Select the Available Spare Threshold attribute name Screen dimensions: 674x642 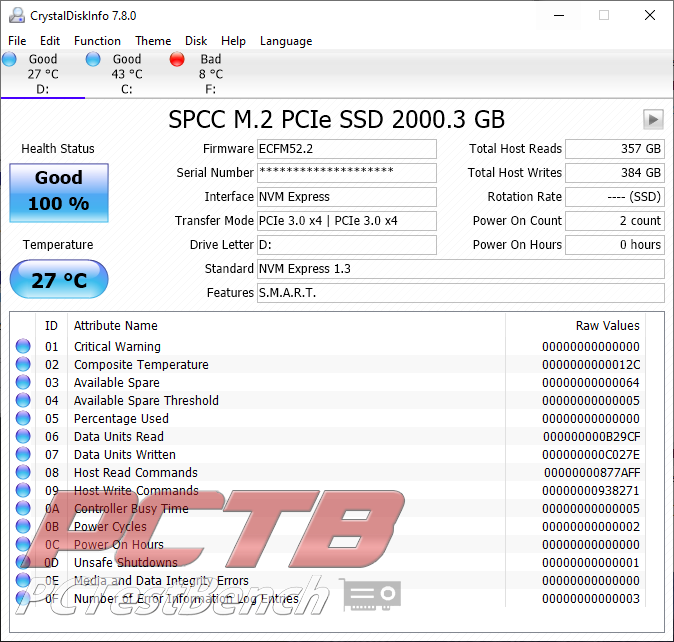tap(146, 400)
